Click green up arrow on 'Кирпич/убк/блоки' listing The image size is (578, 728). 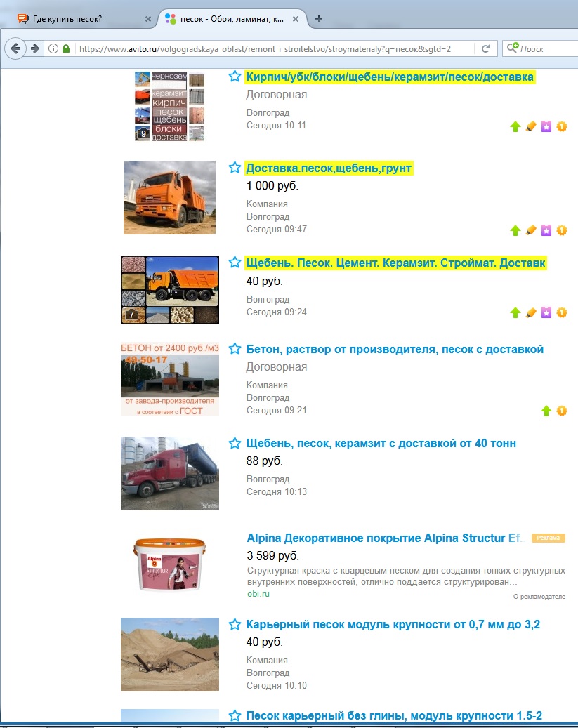[515, 126]
